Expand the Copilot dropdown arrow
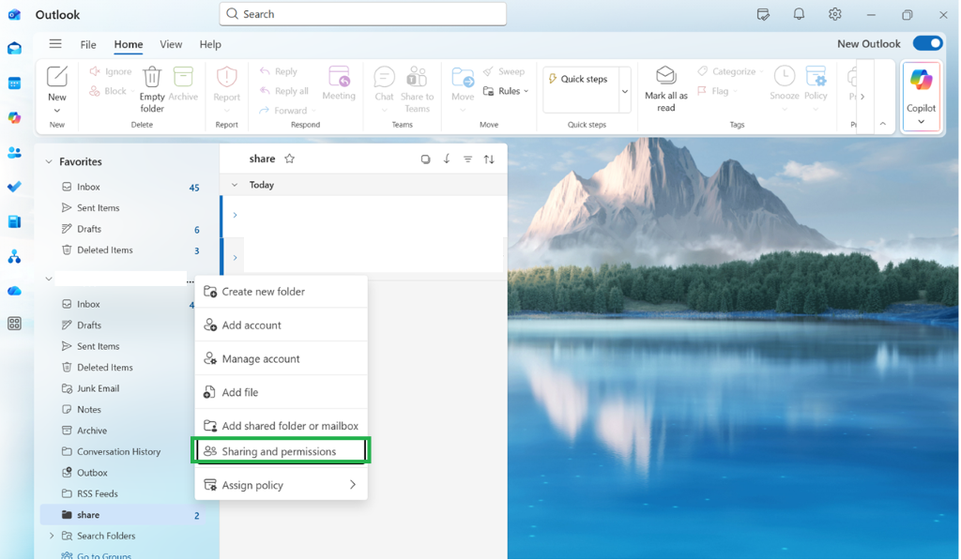Screen dimensions: 961x560 [922, 122]
